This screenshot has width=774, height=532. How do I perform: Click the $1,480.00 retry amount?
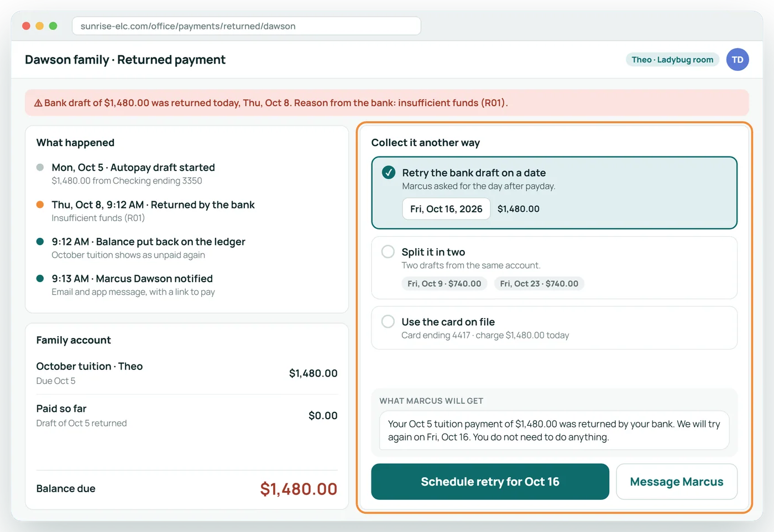tap(519, 209)
